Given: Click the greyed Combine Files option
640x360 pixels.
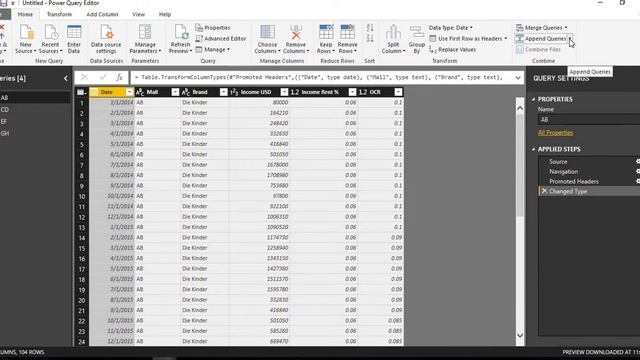Looking at the screenshot, I should click(538, 49).
